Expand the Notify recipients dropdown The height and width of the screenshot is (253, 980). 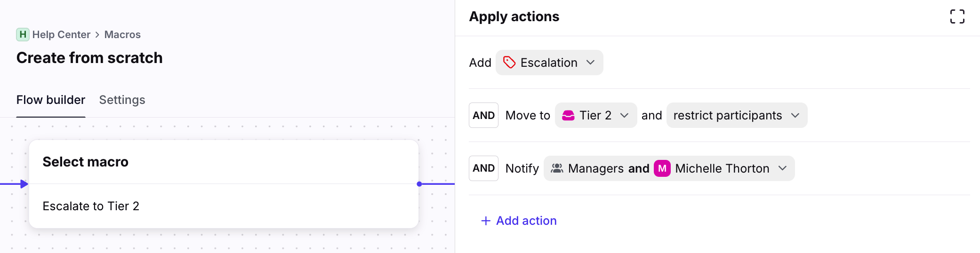click(x=669, y=168)
